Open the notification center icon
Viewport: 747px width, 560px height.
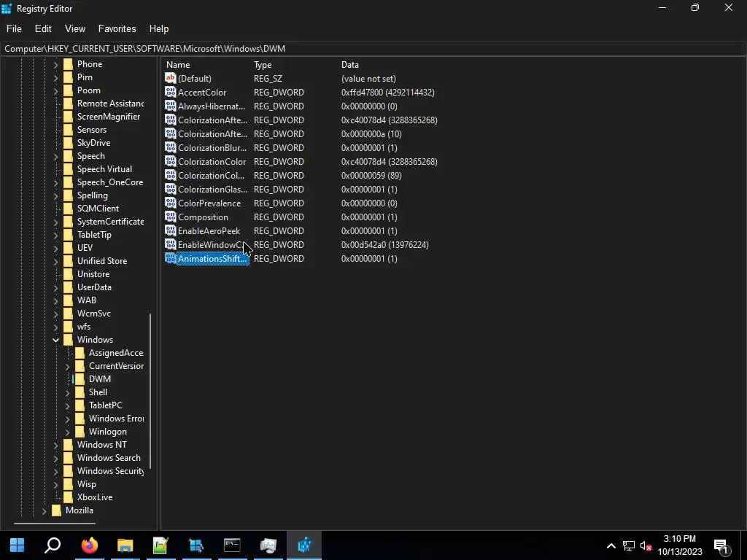point(721,546)
